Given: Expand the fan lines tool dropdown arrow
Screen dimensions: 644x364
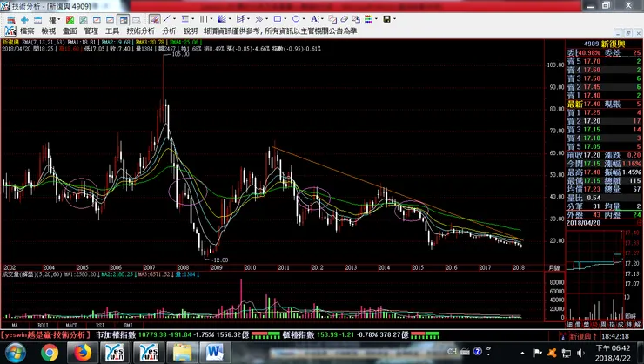Looking at the screenshot, I should [230, 19].
